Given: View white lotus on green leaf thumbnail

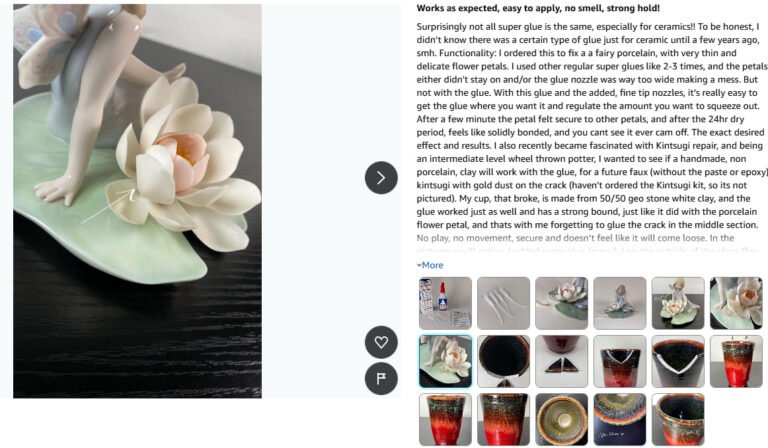Looking at the screenshot, I should point(561,303).
